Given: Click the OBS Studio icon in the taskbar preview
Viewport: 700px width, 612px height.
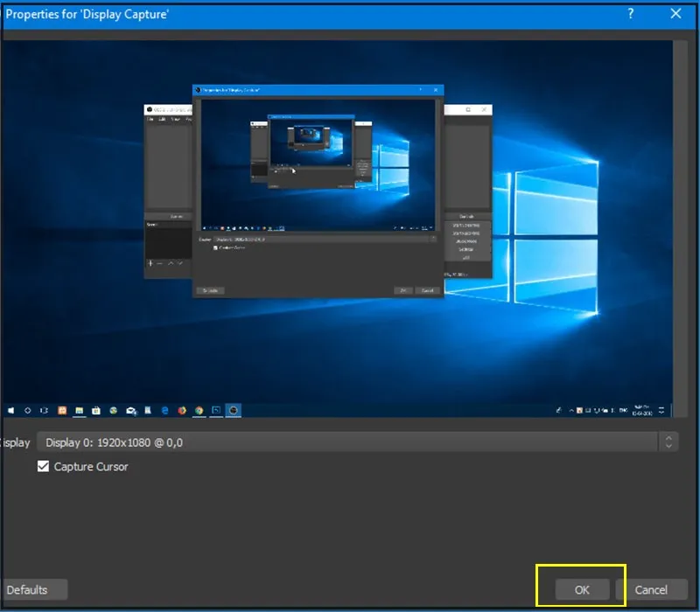Looking at the screenshot, I should click(x=233, y=410).
